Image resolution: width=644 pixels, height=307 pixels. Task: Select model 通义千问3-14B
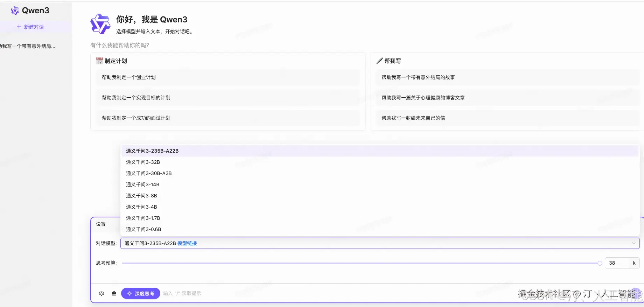click(380, 184)
